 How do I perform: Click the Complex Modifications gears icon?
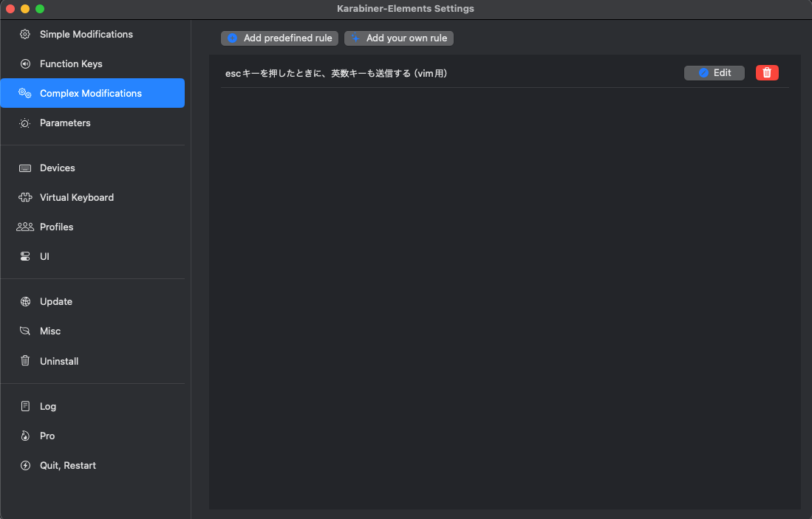(x=24, y=93)
